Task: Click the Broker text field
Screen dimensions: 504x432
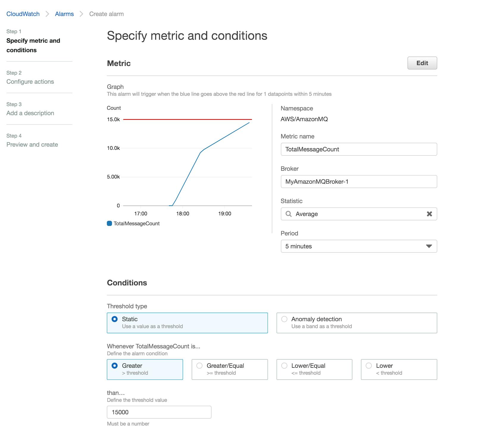Action: [x=359, y=182]
